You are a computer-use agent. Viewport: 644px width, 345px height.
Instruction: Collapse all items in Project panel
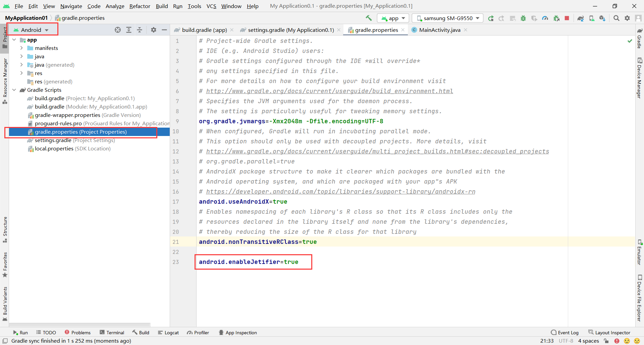pyautogui.click(x=140, y=30)
